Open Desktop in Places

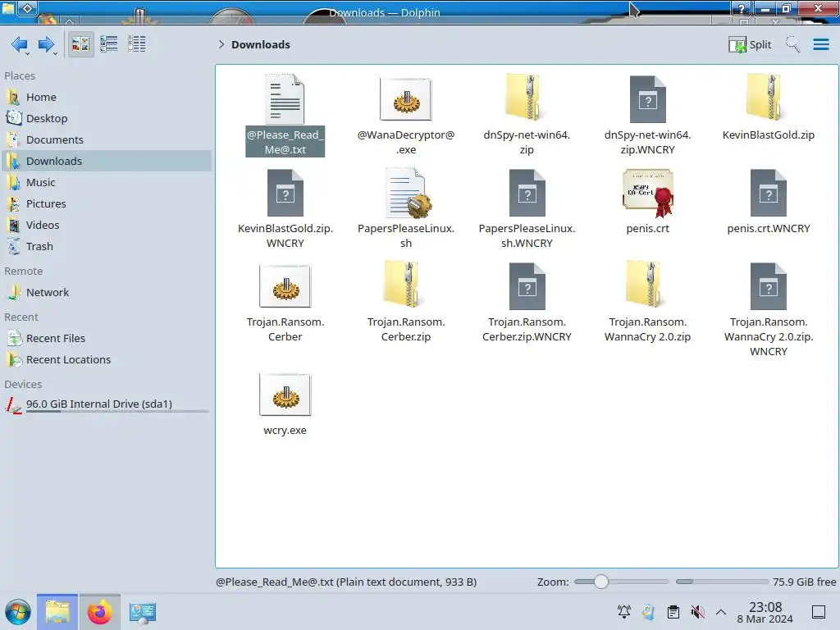click(106, 118)
